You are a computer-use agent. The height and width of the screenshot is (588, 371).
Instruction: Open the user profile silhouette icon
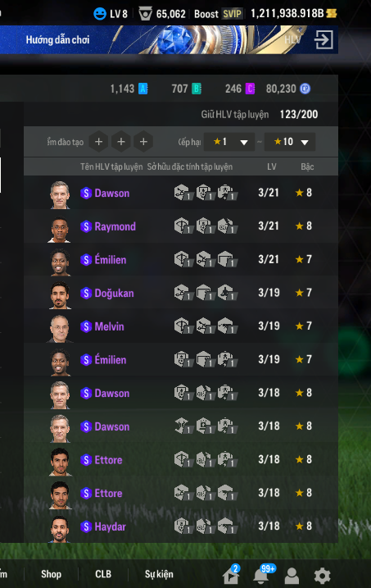coord(292,576)
